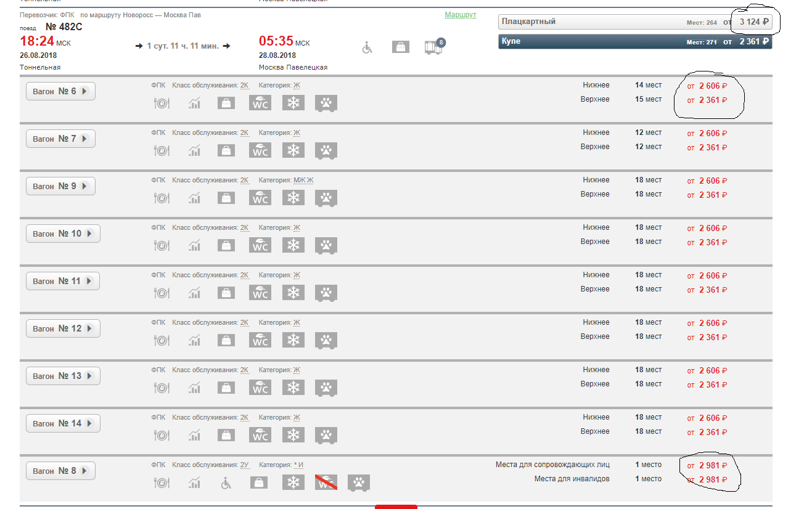Open Вагон № 14 carriage layout
This screenshot has height=509, width=812.
[62, 423]
